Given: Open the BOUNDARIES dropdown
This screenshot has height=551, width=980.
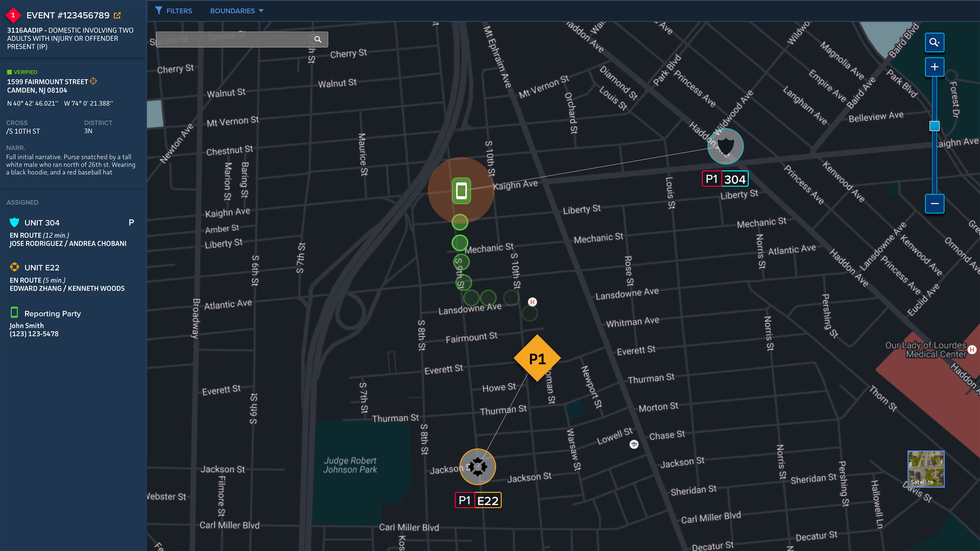Looking at the screenshot, I should (236, 11).
